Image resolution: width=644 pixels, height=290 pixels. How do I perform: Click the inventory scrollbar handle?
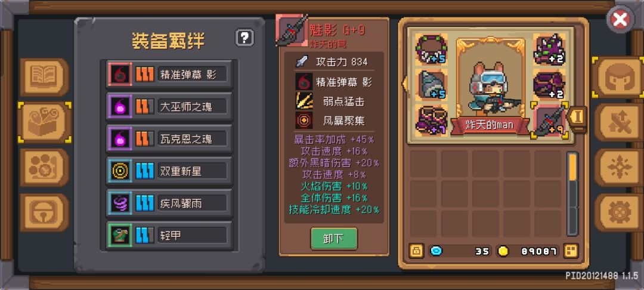[x=572, y=166]
